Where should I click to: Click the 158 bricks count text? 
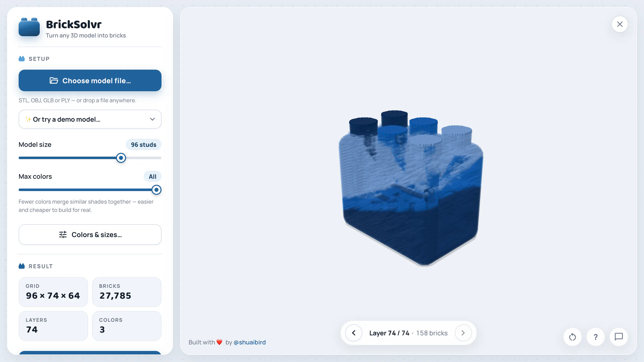click(432, 333)
